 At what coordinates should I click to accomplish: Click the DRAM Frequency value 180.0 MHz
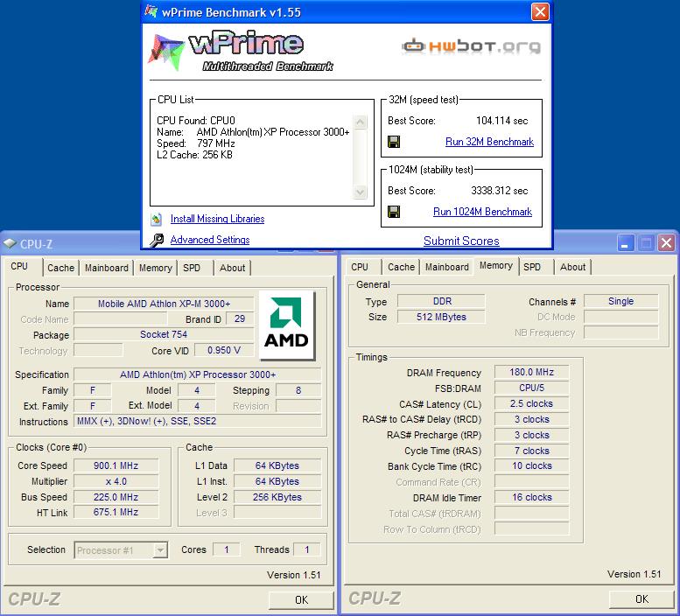pos(532,373)
